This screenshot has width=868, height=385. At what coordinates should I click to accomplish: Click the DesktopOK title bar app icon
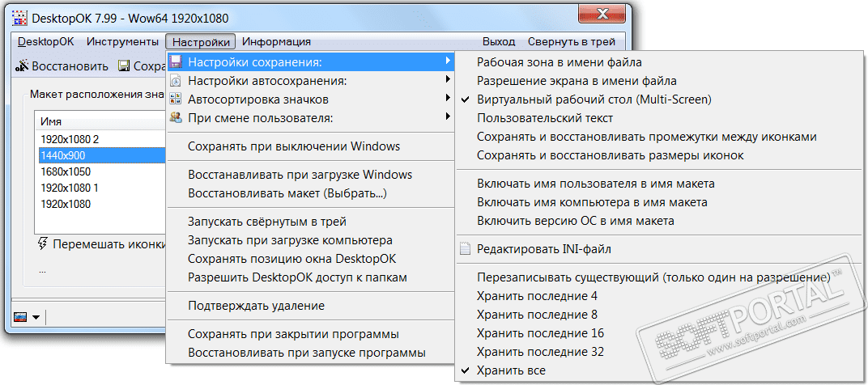(x=20, y=18)
